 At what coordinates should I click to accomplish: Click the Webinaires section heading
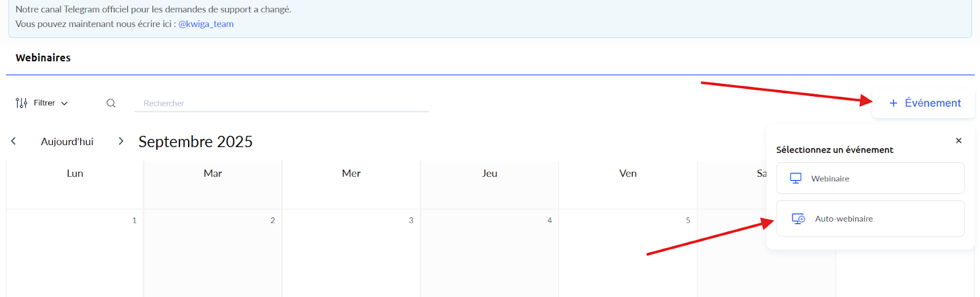43,58
